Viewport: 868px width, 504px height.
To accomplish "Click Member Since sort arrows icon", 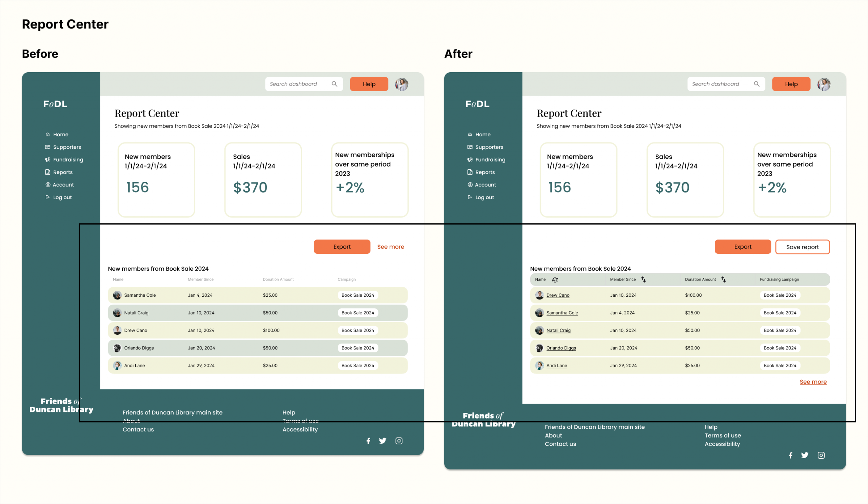I will pyautogui.click(x=644, y=279).
